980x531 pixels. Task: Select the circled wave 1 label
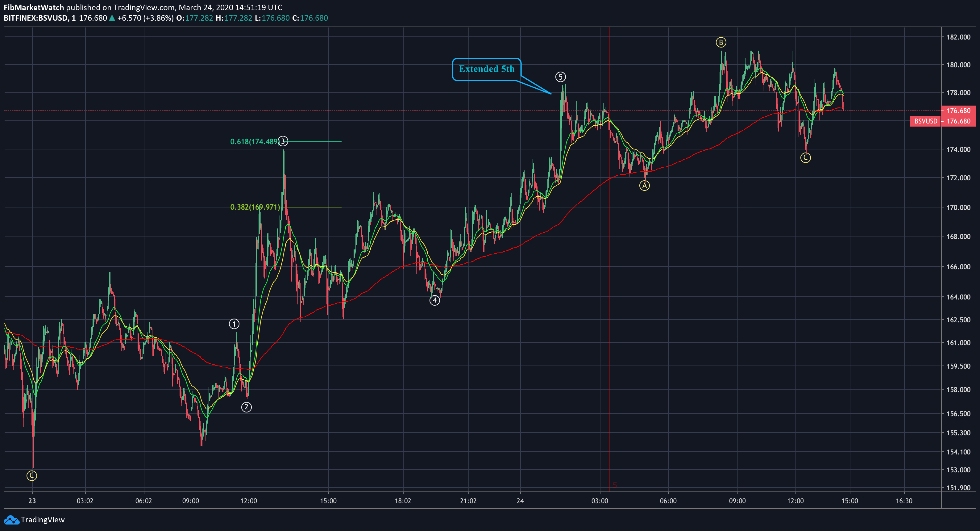coord(234,324)
